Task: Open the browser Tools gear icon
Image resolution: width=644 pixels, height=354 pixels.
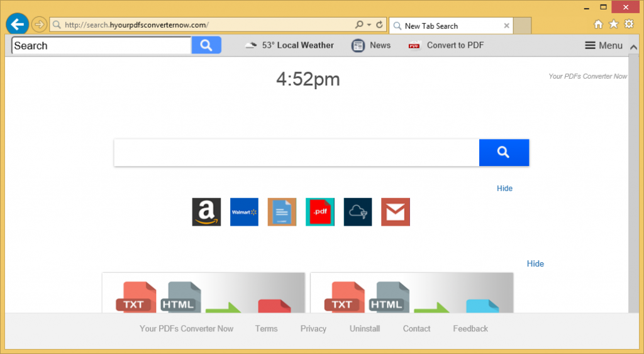Action: [x=629, y=25]
